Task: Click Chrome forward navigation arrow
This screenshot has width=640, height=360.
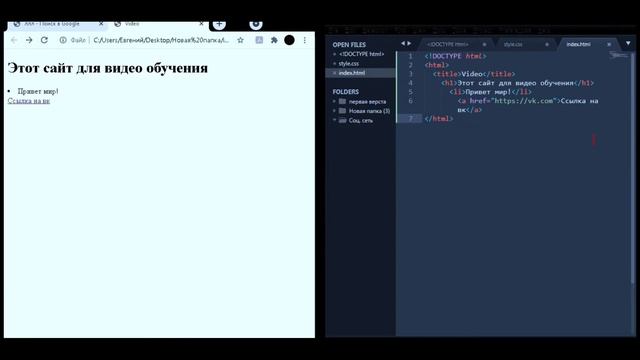Action: (x=29, y=40)
